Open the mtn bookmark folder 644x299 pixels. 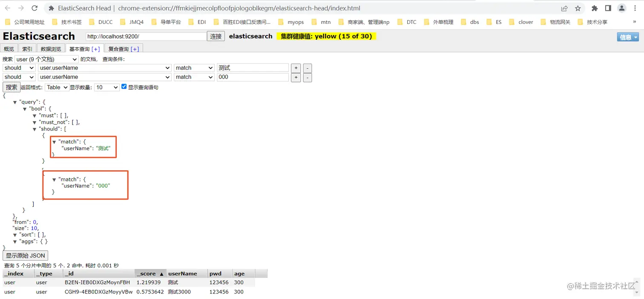tap(321, 22)
